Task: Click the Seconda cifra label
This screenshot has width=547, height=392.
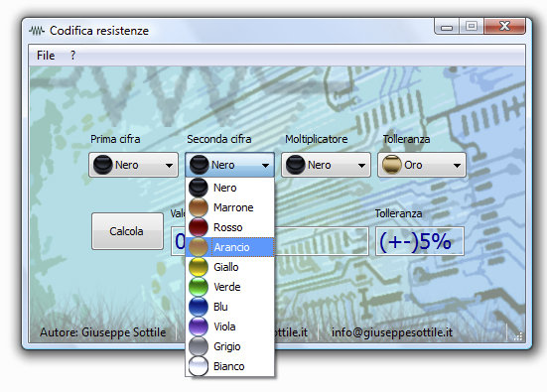Action: 219,139
